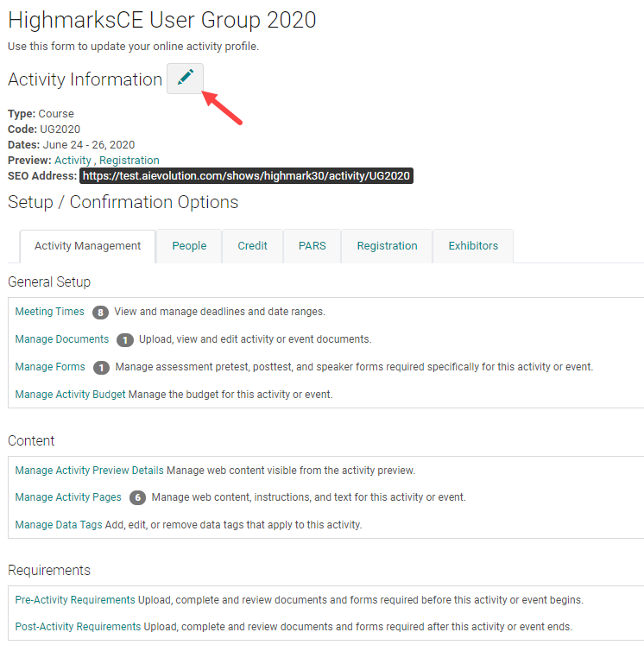
Task: Open the Registration preview link
Action: point(129,161)
